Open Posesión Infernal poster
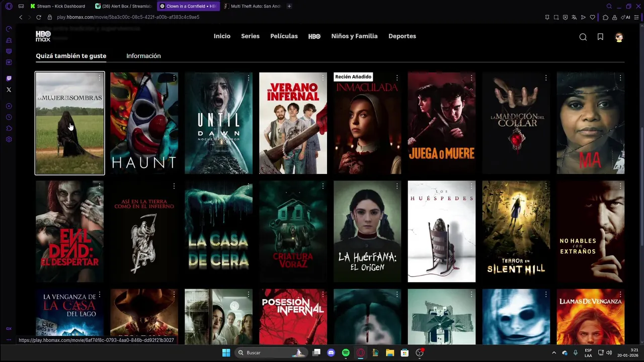This screenshot has width=644, height=362. click(293, 317)
